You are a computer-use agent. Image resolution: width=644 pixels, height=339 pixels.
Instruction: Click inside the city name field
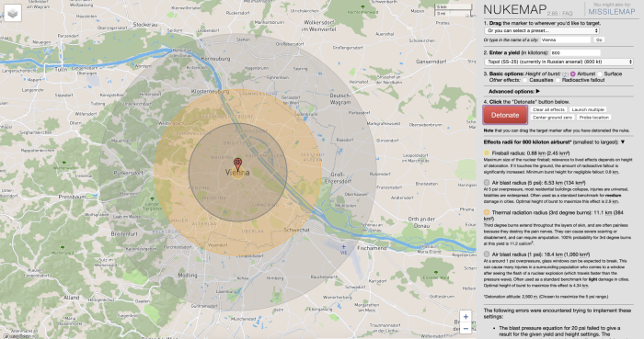pyautogui.click(x=566, y=40)
